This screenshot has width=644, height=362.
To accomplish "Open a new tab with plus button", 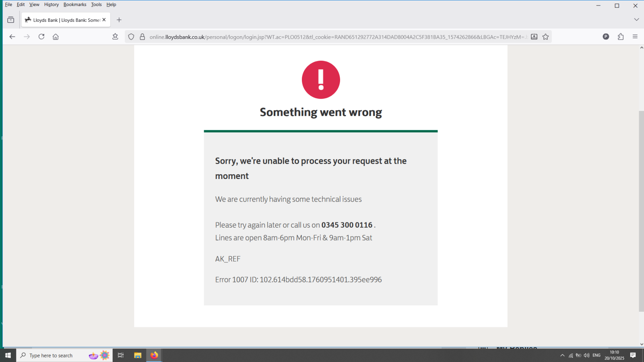I will tap(119, 20).
